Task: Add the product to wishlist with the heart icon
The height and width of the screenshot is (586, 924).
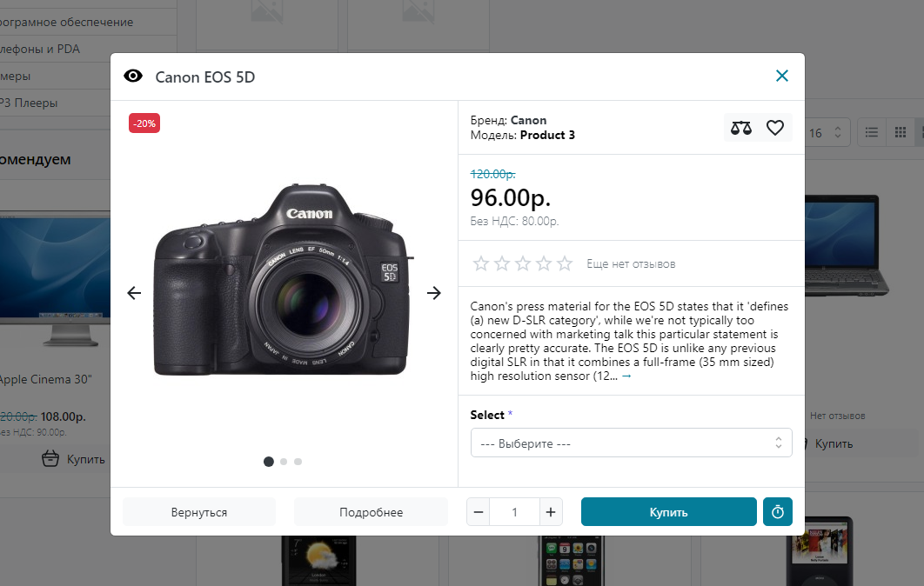Action: pyautogui.click(x=775, y=128)
